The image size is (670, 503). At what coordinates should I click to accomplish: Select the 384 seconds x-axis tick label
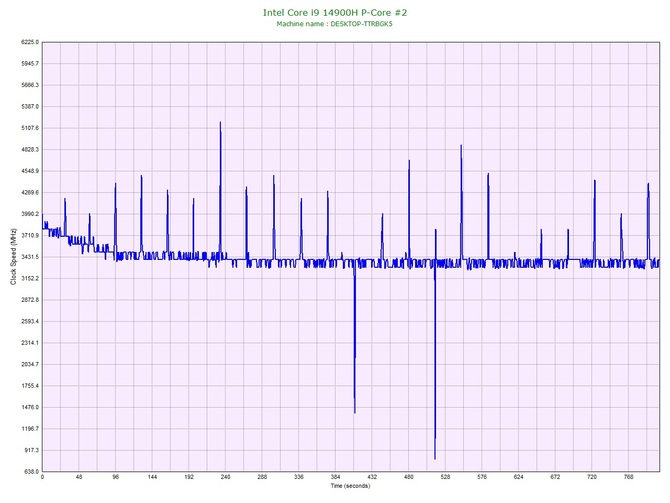[336, 477]
